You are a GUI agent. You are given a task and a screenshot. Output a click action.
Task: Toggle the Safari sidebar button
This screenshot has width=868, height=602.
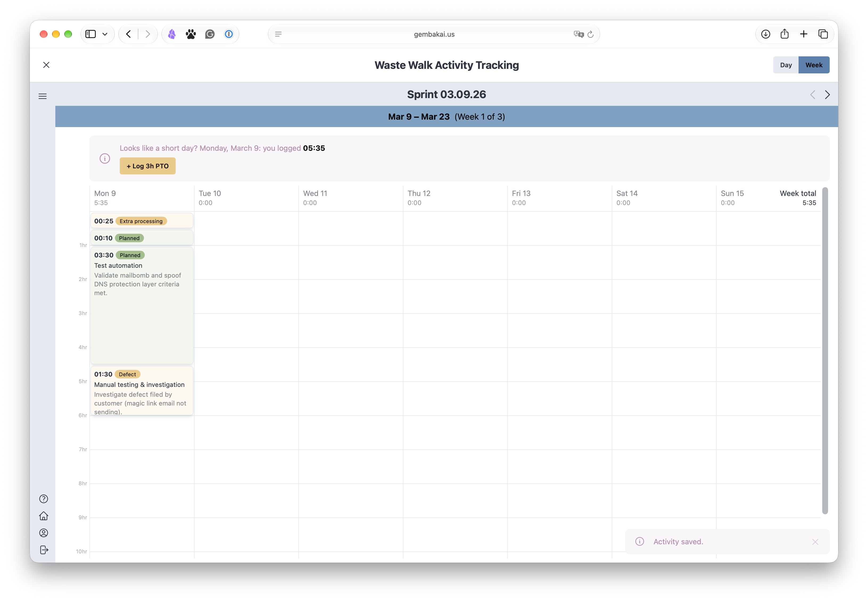(90, 34)
